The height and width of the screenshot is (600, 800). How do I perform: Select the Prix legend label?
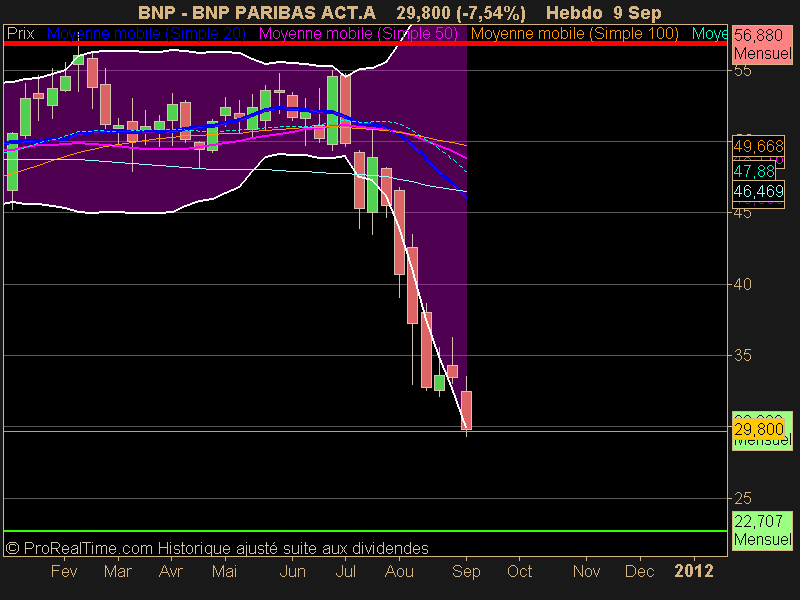[x=20, y=34]
